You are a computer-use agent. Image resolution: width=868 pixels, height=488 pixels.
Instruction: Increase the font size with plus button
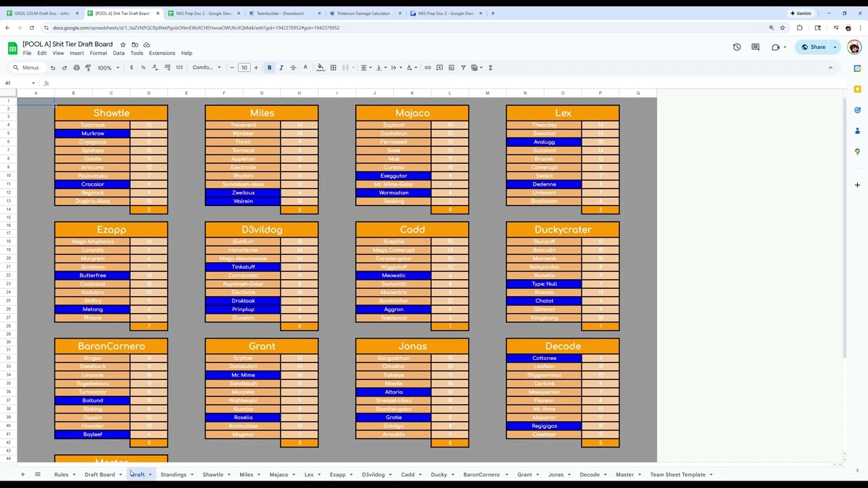pyautogui.click(x=256, y=68)
